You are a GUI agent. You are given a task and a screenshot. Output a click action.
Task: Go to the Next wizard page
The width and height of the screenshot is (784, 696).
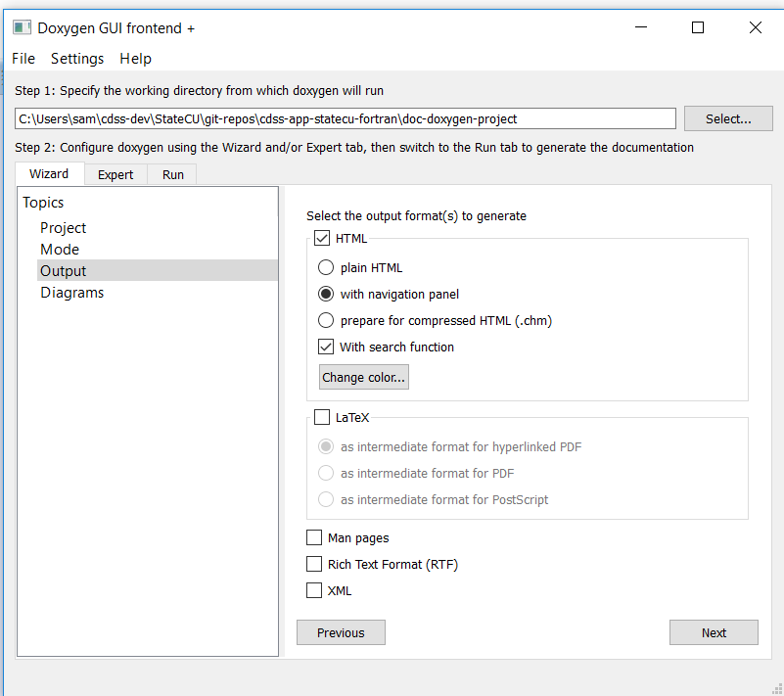[x=714, y=632]
